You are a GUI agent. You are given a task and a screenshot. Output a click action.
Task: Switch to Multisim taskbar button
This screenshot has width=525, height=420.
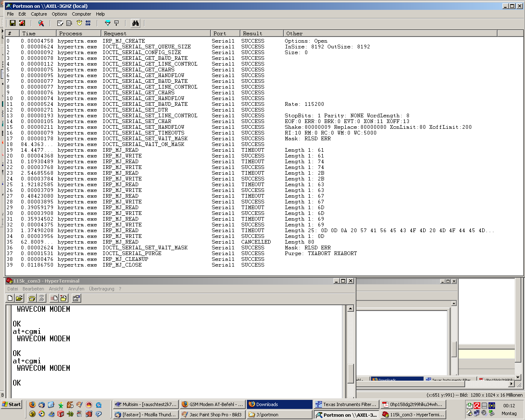point(146,404)
